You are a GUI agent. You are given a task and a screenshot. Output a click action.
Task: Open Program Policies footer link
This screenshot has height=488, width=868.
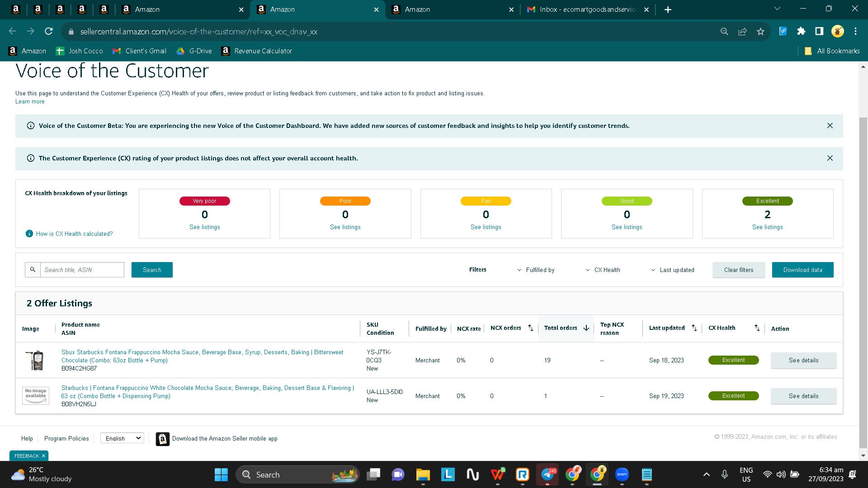pyautogui.click(x=66, y=438)
